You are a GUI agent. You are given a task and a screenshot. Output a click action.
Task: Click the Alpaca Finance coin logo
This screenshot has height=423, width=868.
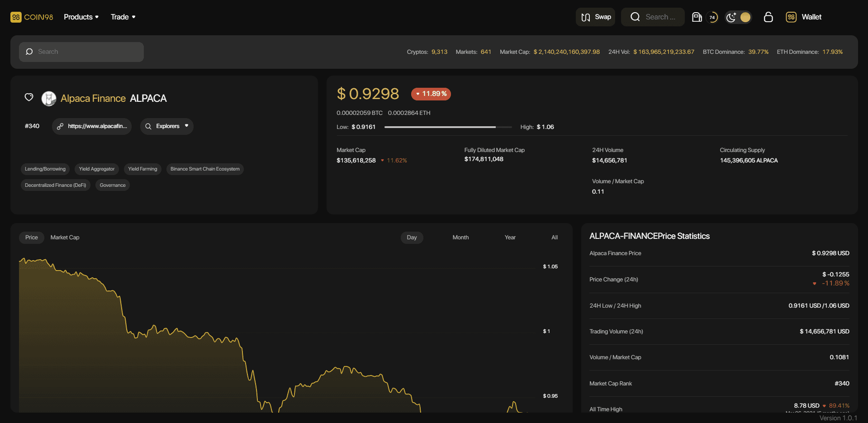click(49, 98)
